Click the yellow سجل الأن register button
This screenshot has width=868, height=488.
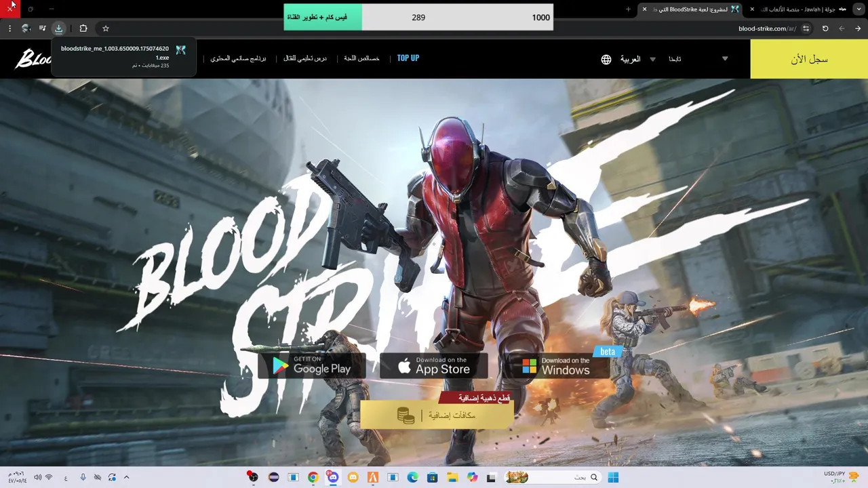[809, 59]
